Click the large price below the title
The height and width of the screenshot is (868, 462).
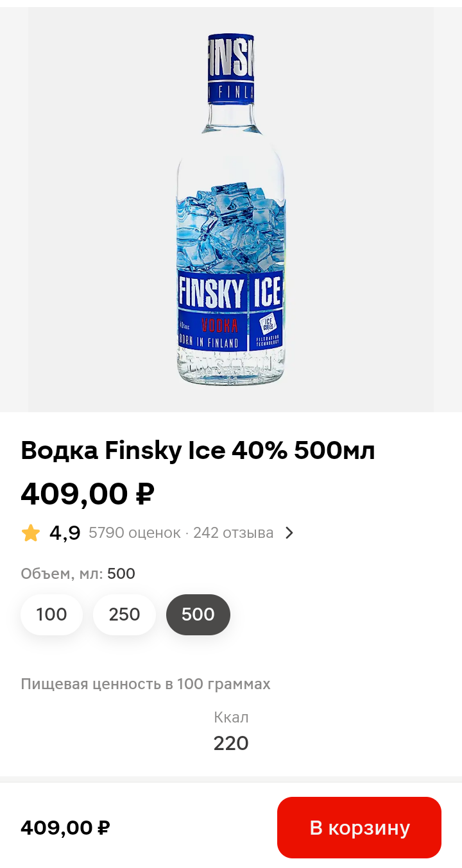(87, 493)
